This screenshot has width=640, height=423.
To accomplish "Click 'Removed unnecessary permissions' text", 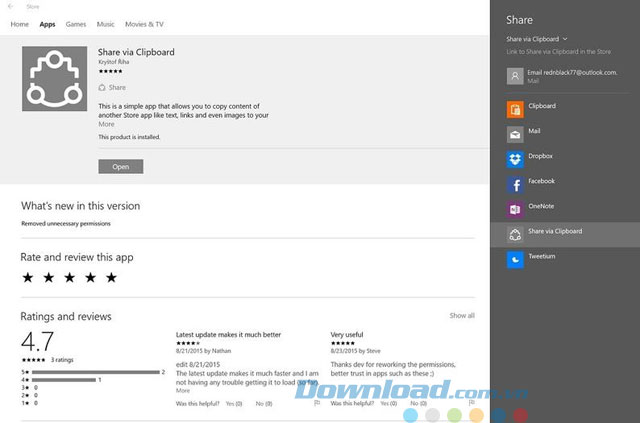I will [x=66, y=223].
